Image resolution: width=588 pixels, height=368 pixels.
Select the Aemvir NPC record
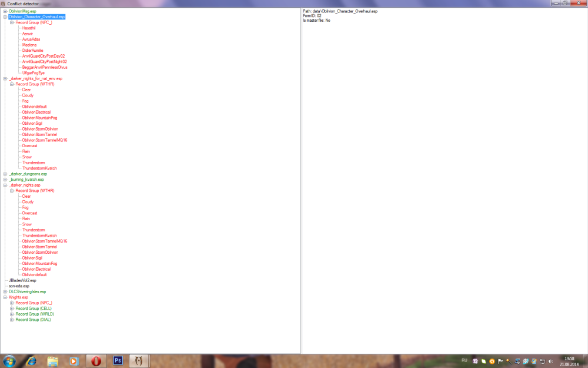click(28, 34)
